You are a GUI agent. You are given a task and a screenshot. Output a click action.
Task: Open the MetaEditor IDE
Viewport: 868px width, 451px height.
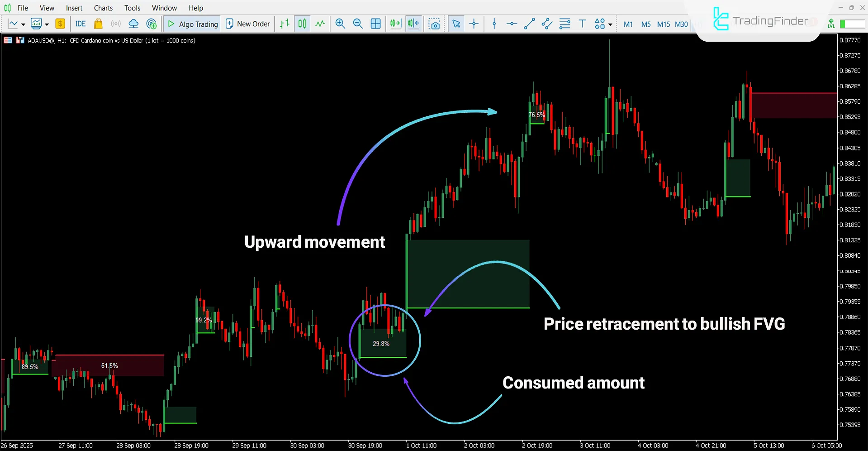(x=81, y=24)
